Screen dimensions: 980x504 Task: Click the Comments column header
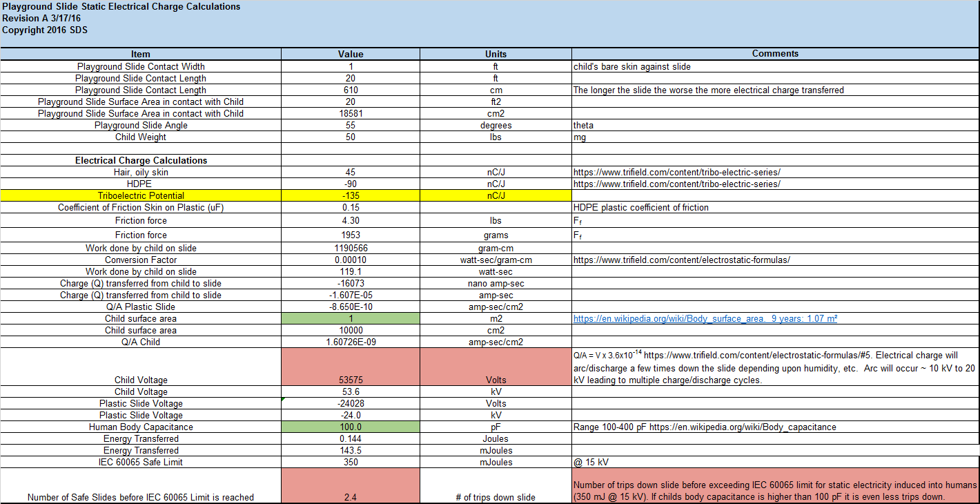pos(775,54)
